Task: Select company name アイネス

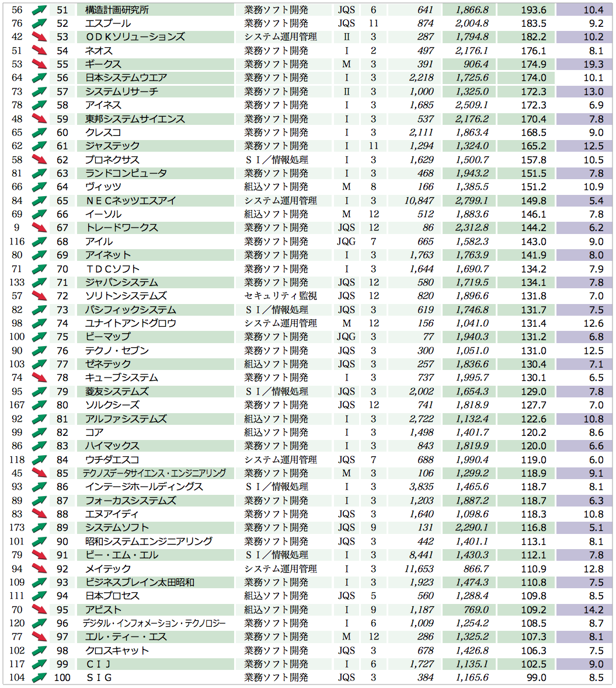Action: click(x=103, y=105)
